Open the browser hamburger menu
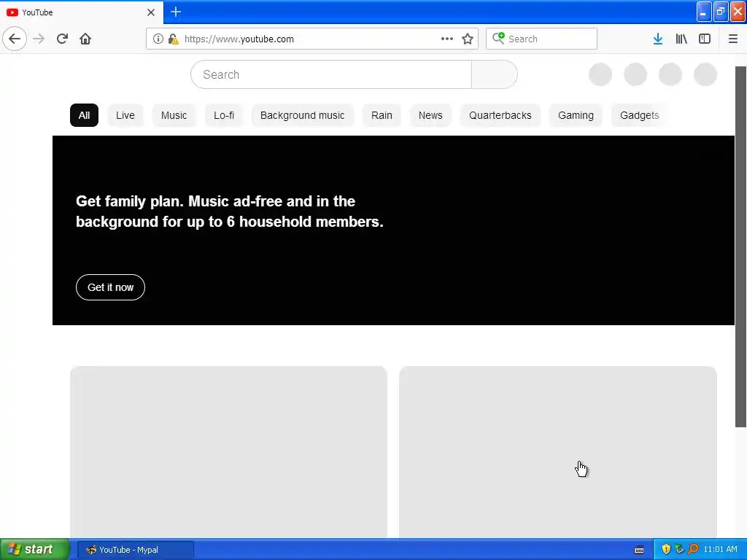This screenshot has width=747, height=560. click(x=733, y=39)
